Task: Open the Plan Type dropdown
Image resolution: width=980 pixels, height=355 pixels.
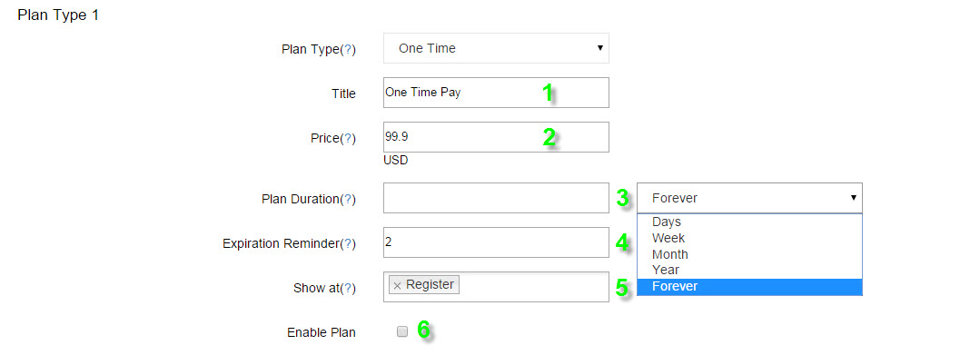Action: [x=496, y=48]
